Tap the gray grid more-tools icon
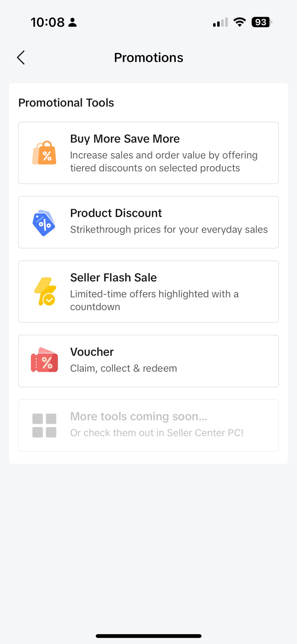This screenshot has width=297, height=644. pyautogui.click(x=44, y=425)
